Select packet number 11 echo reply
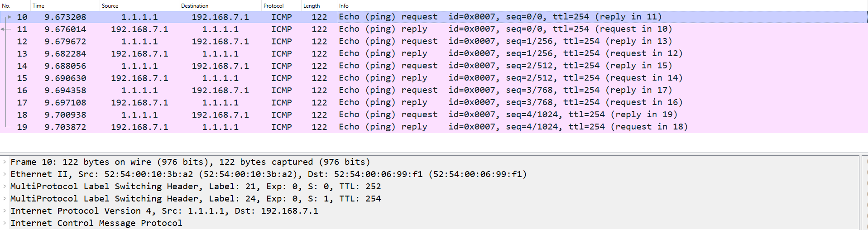Viewport: 868px width, 230px height. pyautogui.click(x=272, y=29)
